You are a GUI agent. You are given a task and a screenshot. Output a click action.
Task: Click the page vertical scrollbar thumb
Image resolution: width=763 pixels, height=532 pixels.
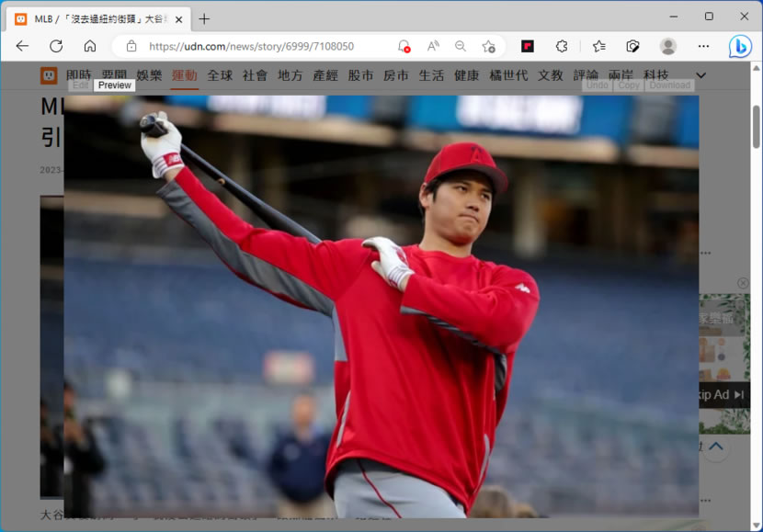[x=757, y=127]
